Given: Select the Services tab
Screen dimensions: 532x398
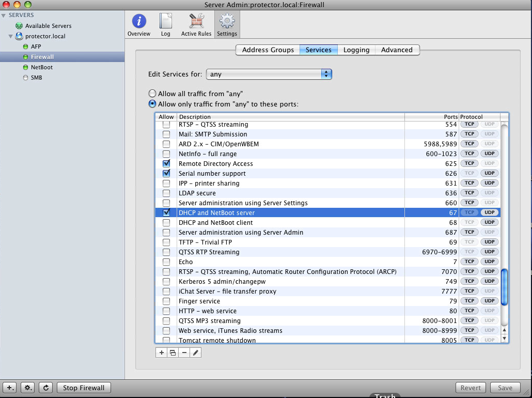Looking at the screenshot, I should tap(319, 50).
